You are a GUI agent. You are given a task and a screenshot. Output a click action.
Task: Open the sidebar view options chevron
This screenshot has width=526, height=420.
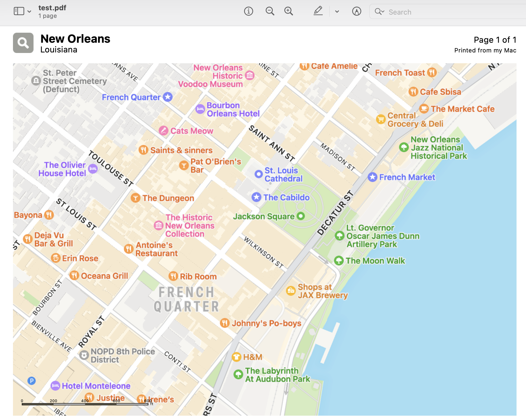(29, 12)
